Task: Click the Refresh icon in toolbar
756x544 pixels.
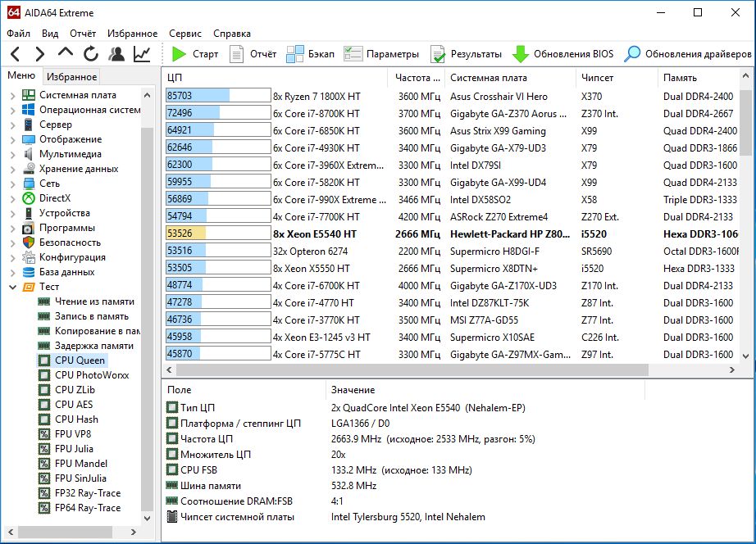Action: pos(91,54)
